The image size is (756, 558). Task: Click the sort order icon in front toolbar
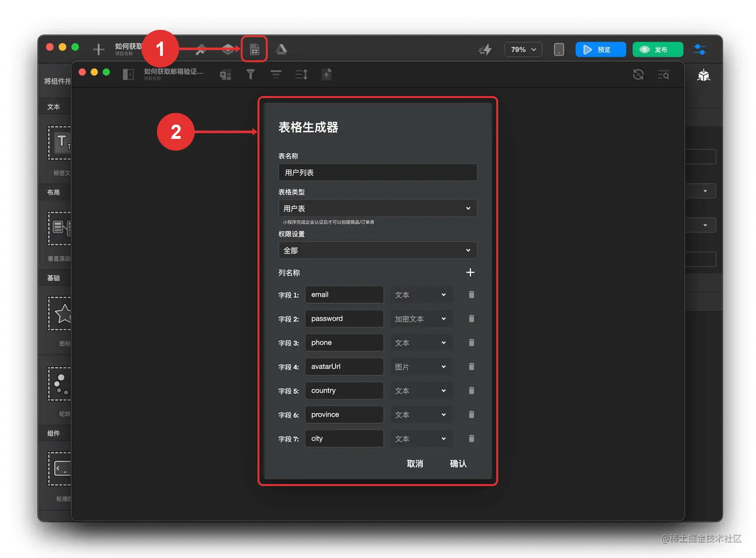tap(301, 75)
